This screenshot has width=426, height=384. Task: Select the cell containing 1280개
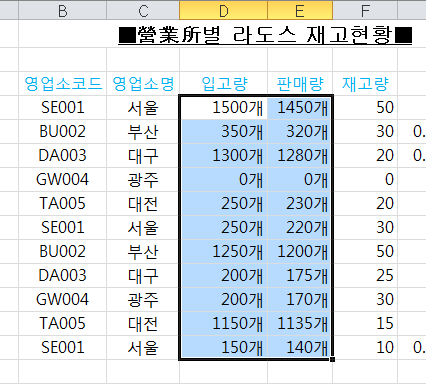300,155
